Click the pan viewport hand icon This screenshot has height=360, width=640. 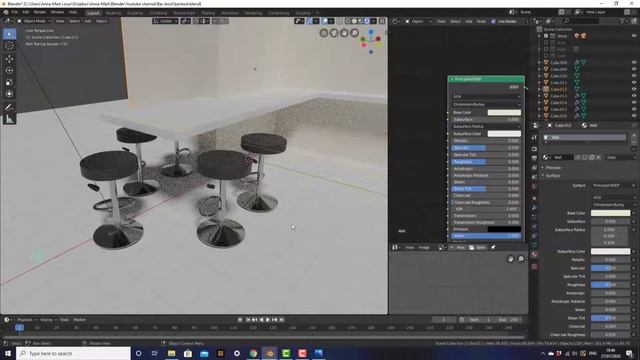344,33
